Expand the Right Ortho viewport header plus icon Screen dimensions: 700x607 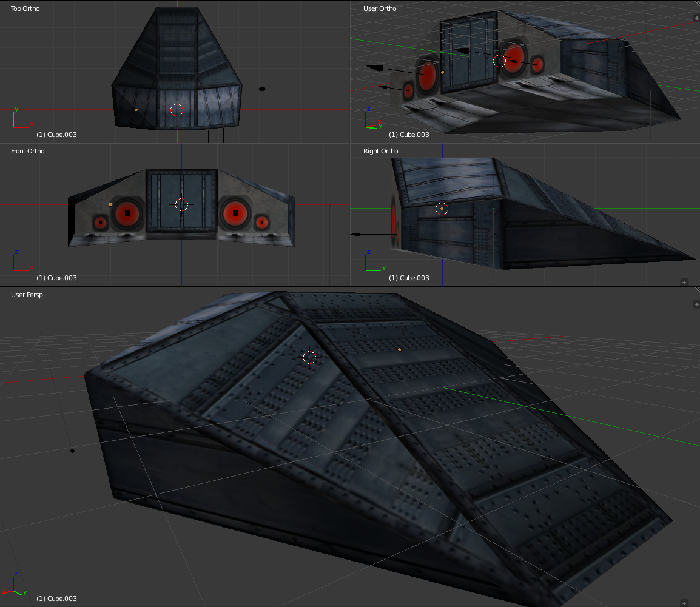684,282
